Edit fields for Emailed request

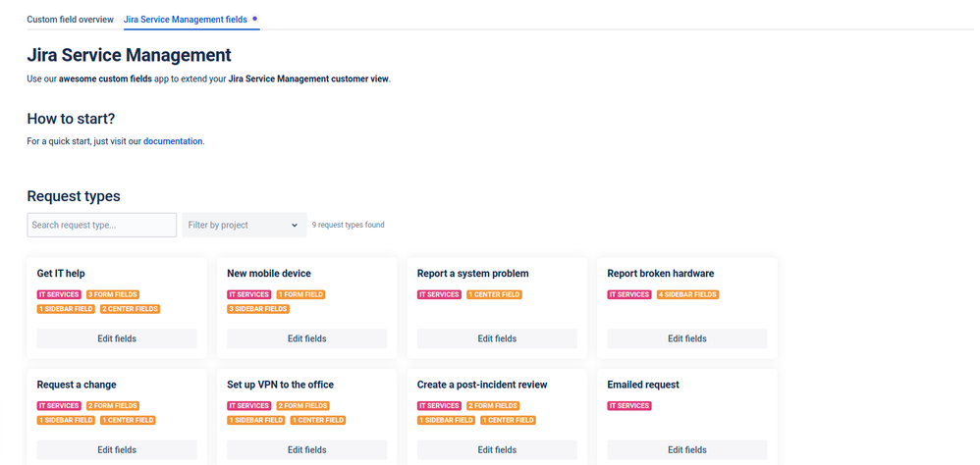coord(686,449)
